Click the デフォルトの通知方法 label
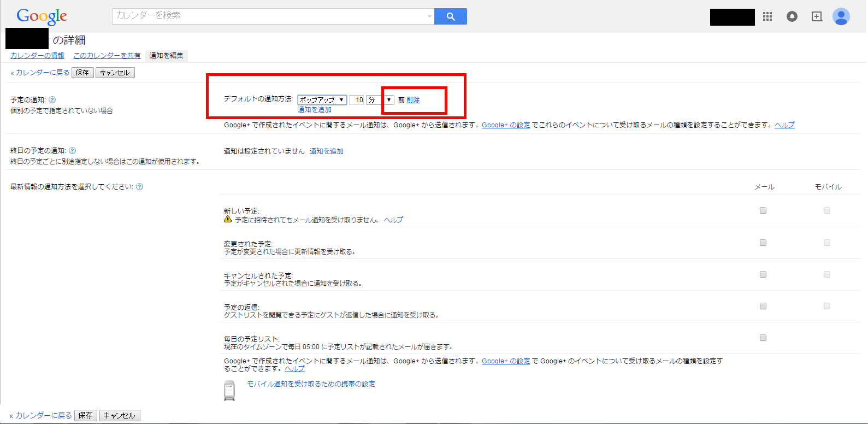 coord(258,99)
